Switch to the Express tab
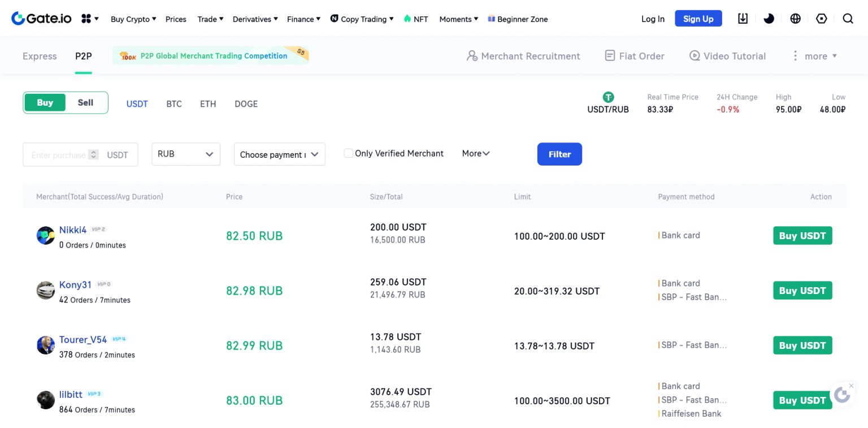 (x=40, y=56)
